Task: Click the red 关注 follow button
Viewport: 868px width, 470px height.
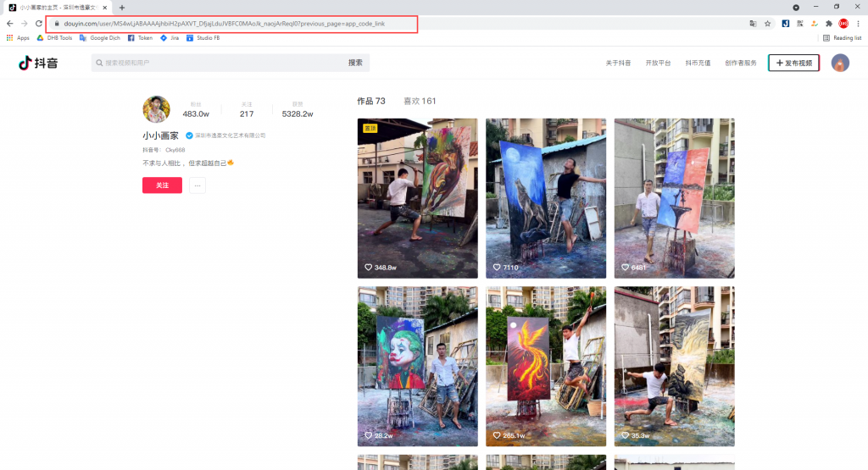Action: pos(162,185)
